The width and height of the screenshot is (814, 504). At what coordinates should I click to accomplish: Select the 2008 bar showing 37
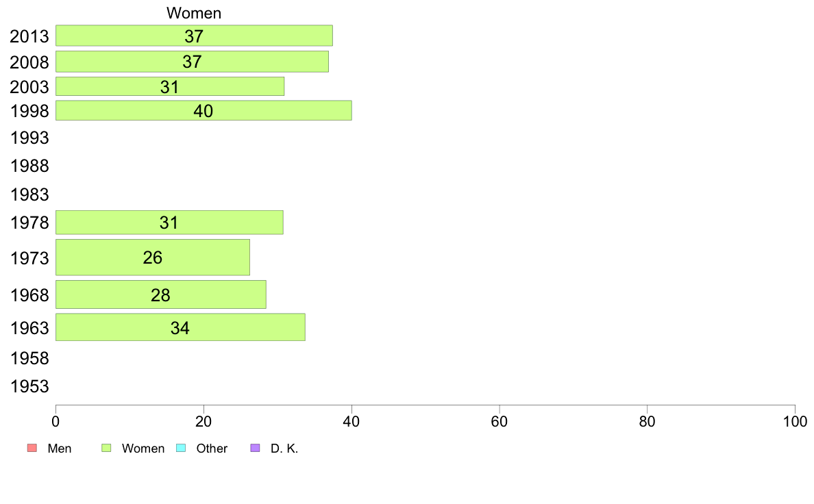coord(192,62)
